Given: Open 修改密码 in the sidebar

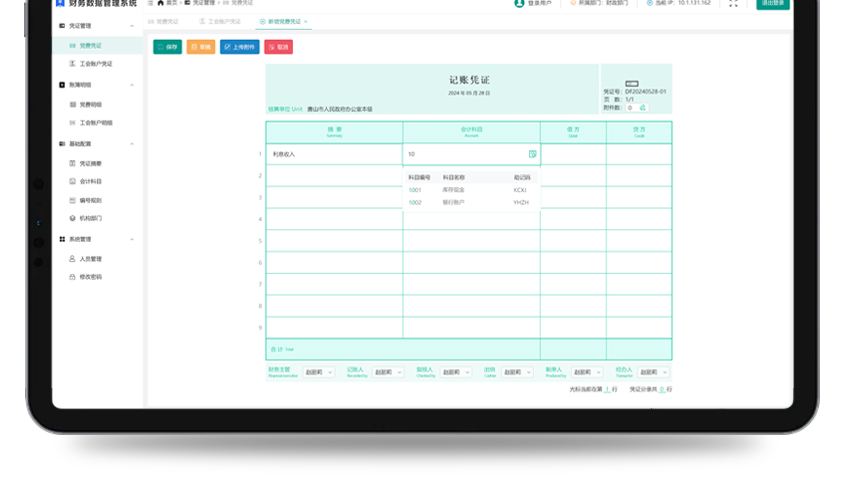Looking at the screenshot, I should pyautogui.click(x=90, y=277).
